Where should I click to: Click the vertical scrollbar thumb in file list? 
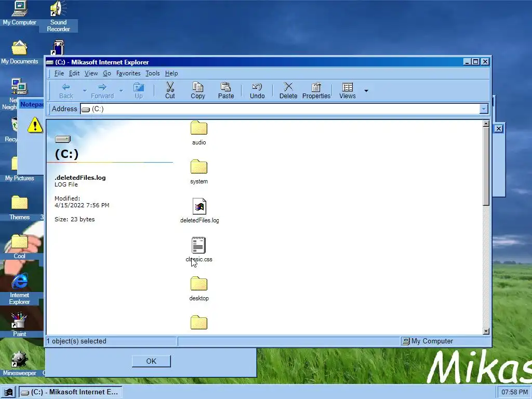pos(486,166)
